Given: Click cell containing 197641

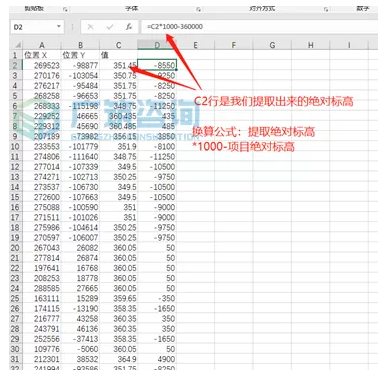Looking at the screenshot, I should point(42,268).
